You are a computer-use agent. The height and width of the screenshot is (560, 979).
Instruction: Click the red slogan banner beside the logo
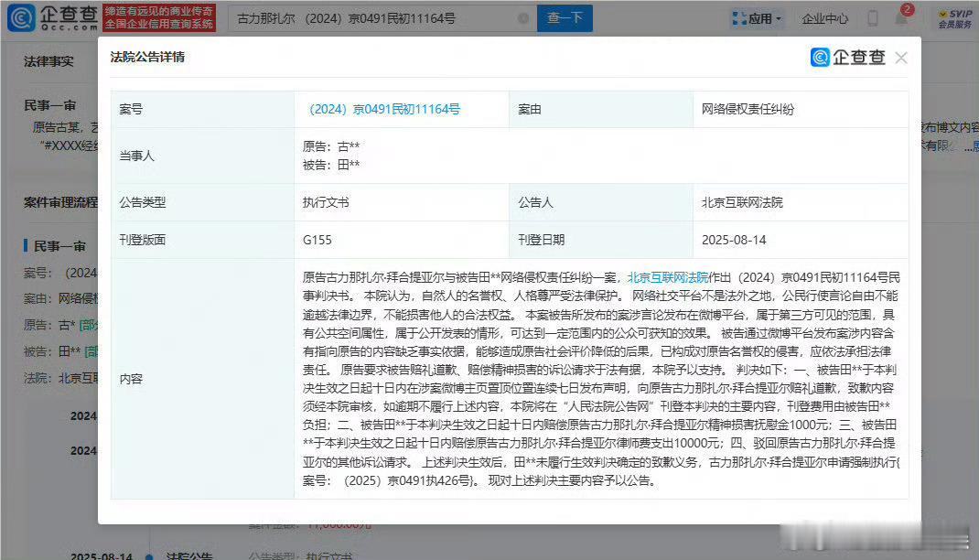click(159, 18)
